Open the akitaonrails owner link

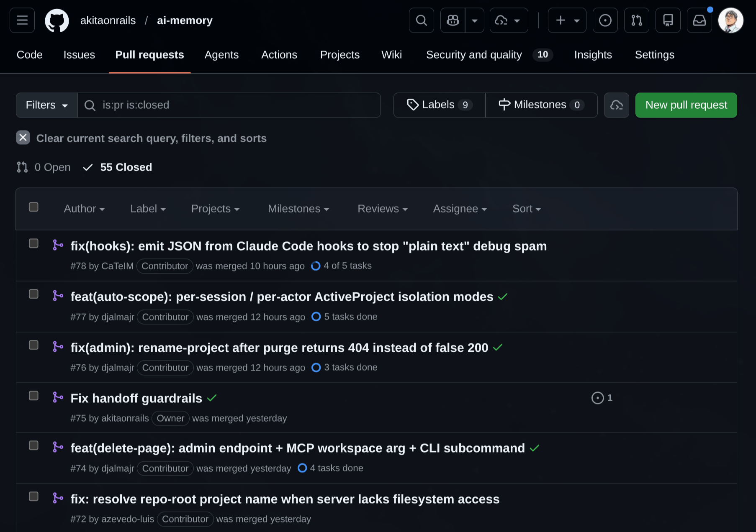coord(108,20)
